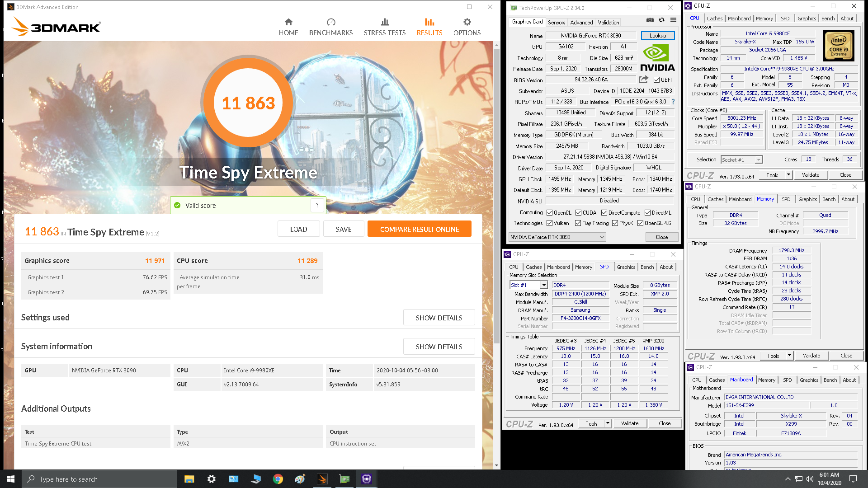This screenshot has height=488, width=868.
Task: Expand Tools dropdown arrow in CPU tab window
Action: click(x=788, y=175)
